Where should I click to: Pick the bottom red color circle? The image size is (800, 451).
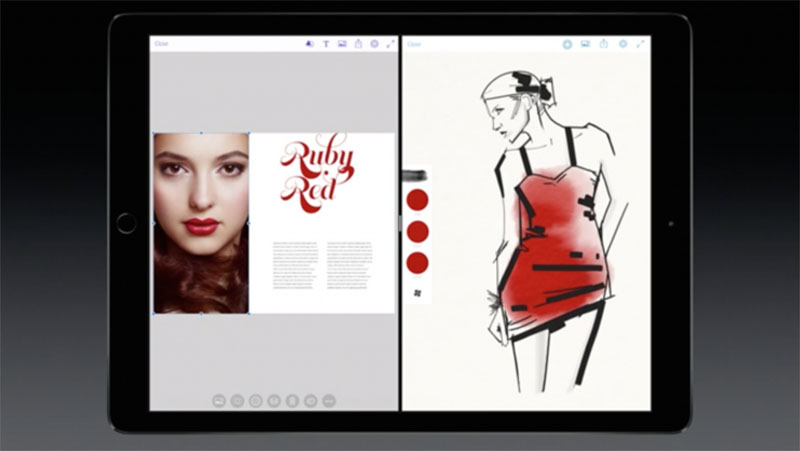point(417,263)
